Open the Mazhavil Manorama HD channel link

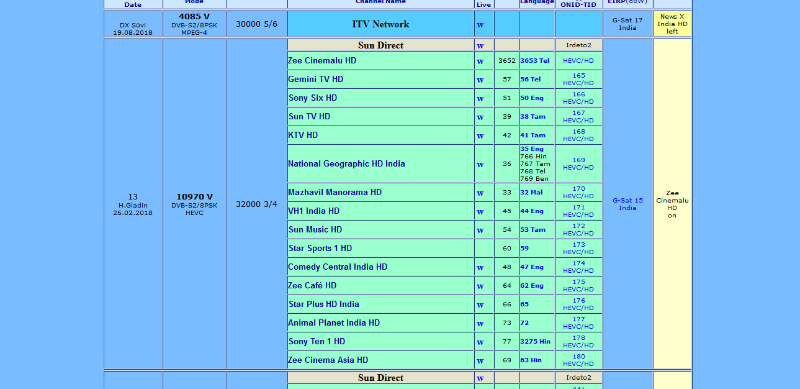[x=335, y=192]
